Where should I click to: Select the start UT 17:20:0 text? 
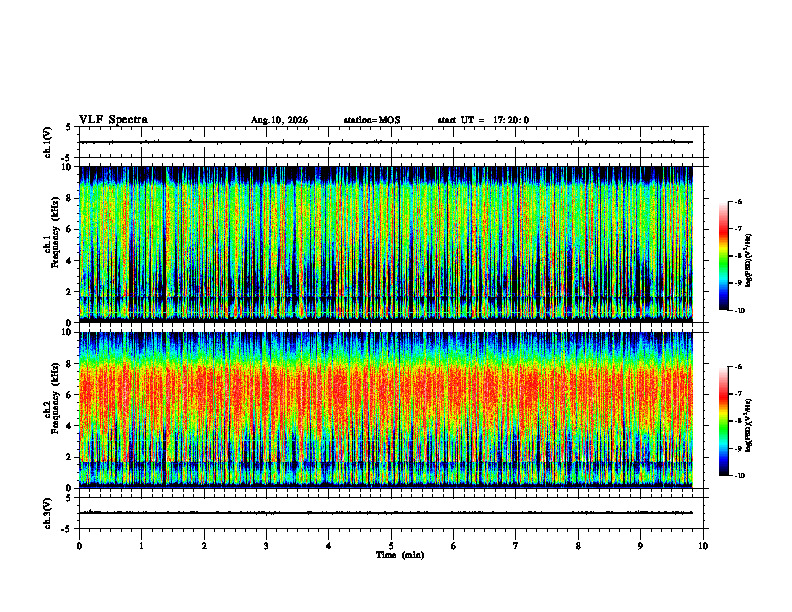click(483, 120)
